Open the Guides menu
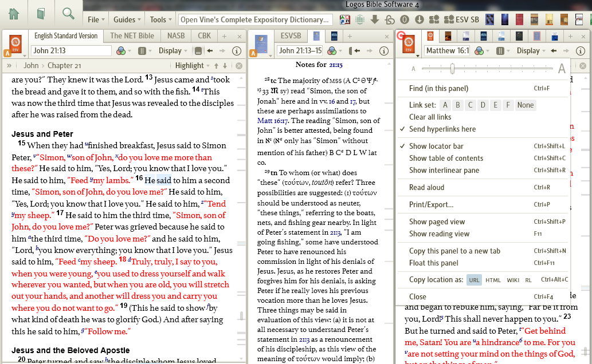Image resolution: width=592 pixels, height=364 pixels. tap(127, 19)
